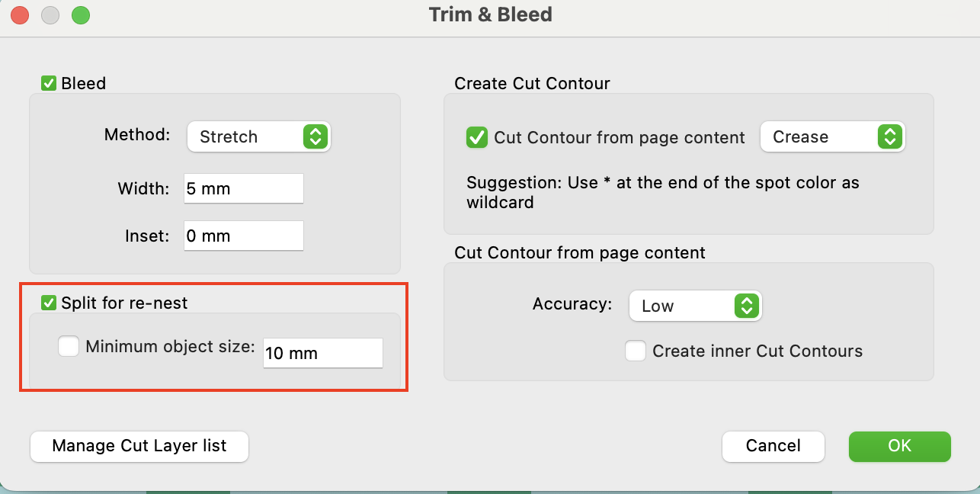This screenshot has width=980, height=494.
Task: Confirm settings with the green OK button
Action: (x=899, y=446)
